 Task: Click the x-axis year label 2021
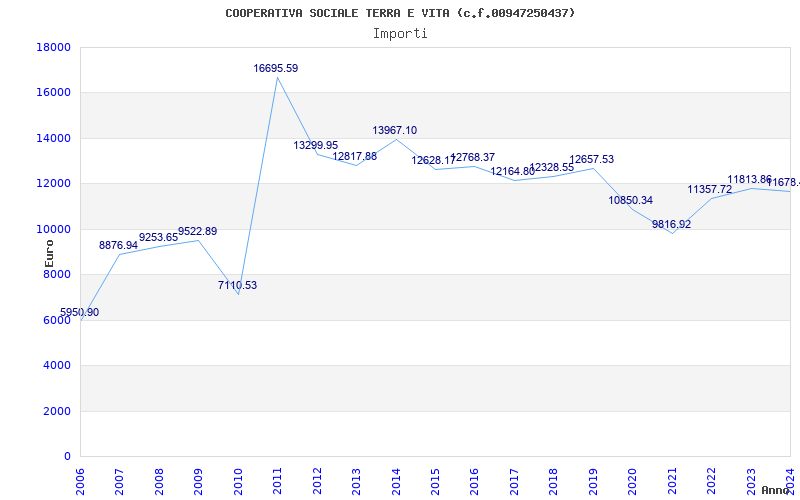(672, 481)
